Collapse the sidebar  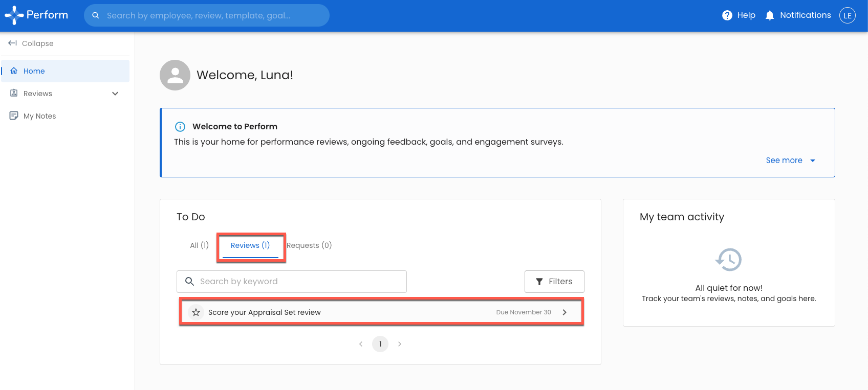point(31,43)
